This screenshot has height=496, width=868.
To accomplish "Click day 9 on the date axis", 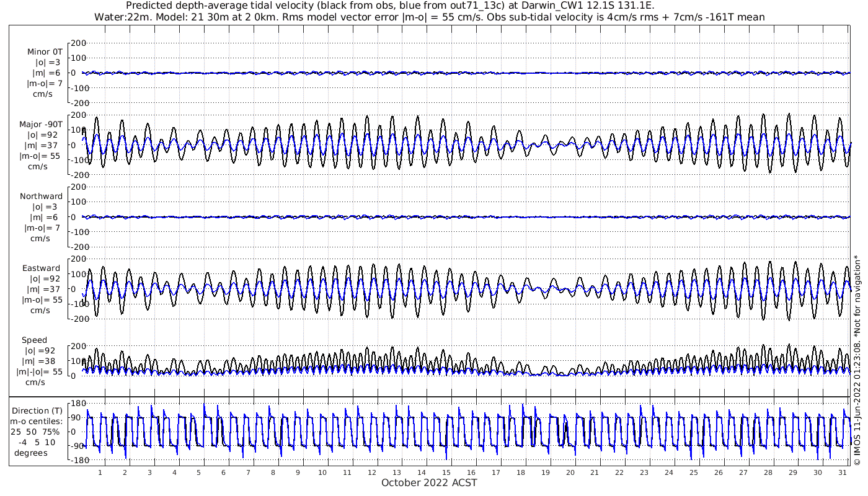I will pos(298,472).
